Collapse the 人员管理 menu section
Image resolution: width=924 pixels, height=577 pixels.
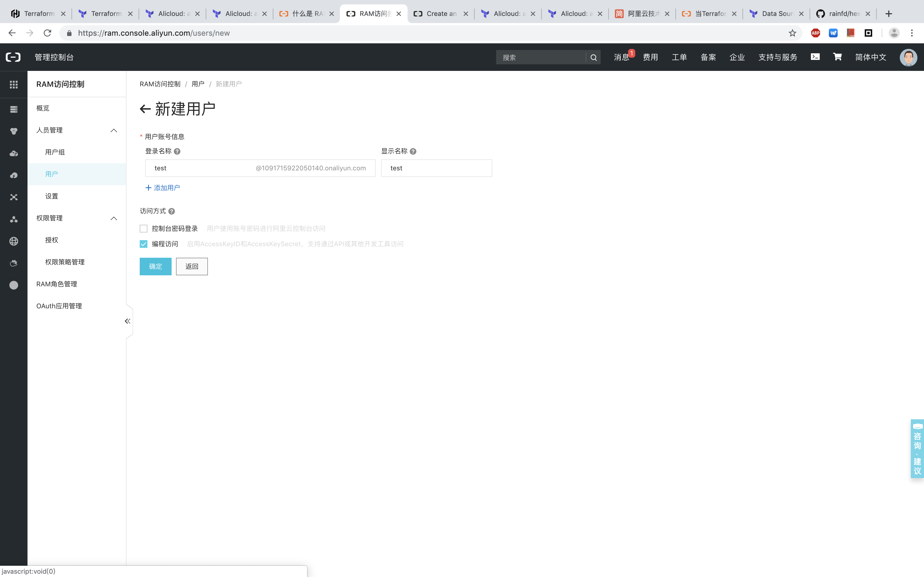[x=114, y=131]
